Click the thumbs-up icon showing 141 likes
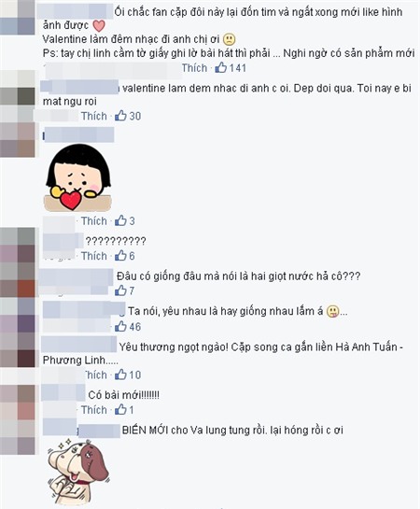Image resolution: width=420 pixels, height=509 pixels. [221, 67]
